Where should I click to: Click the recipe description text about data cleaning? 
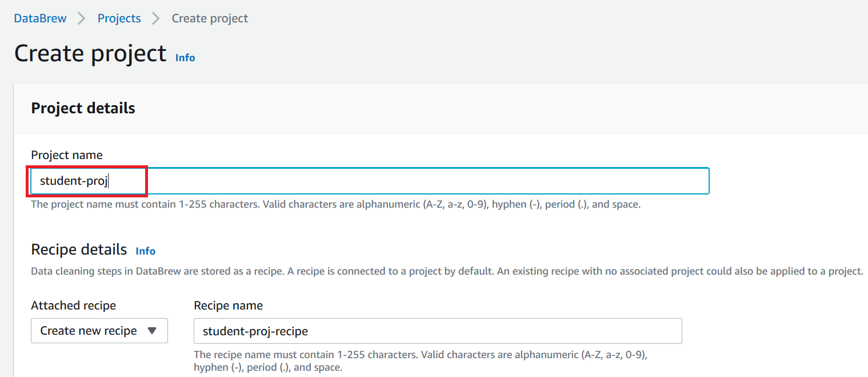pos(446,271)
